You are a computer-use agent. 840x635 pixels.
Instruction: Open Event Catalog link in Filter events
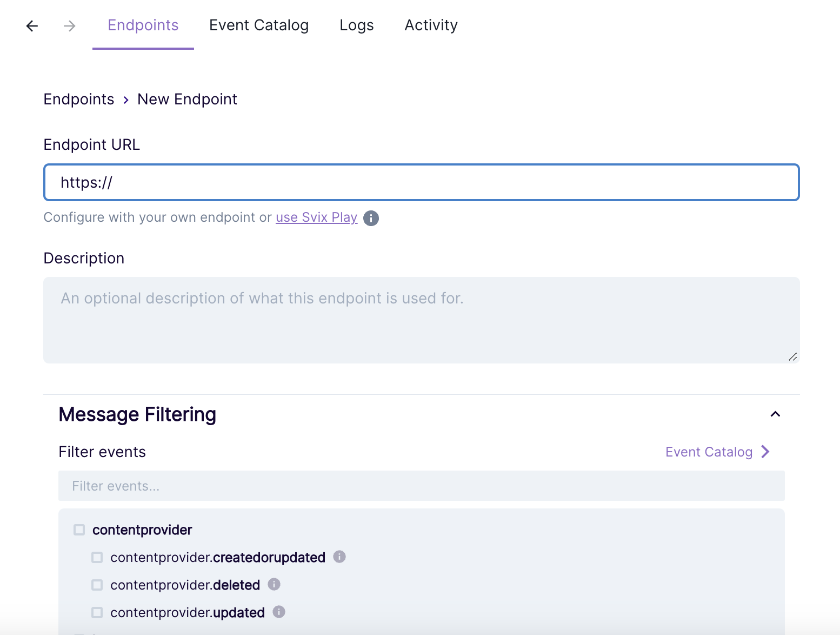point(718,452)
